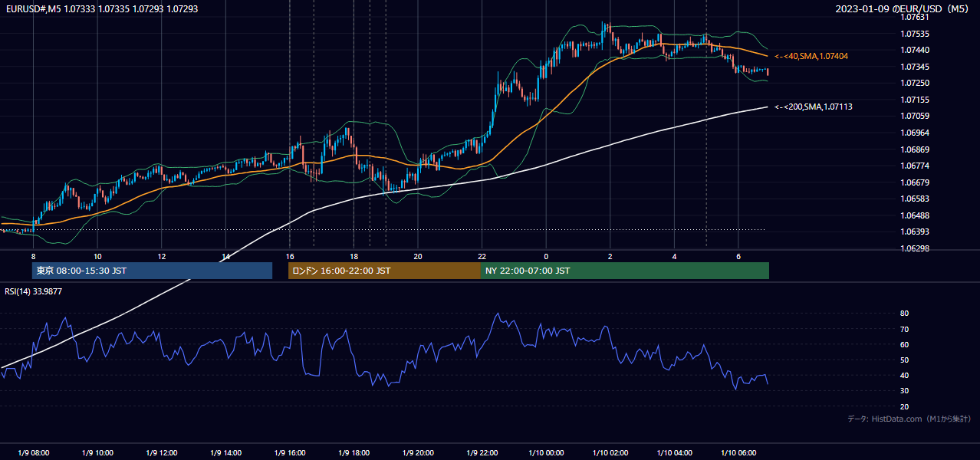Select the London 16:00-22:00 JST session bar
980x460 pixels.
(x=384, y=271)
